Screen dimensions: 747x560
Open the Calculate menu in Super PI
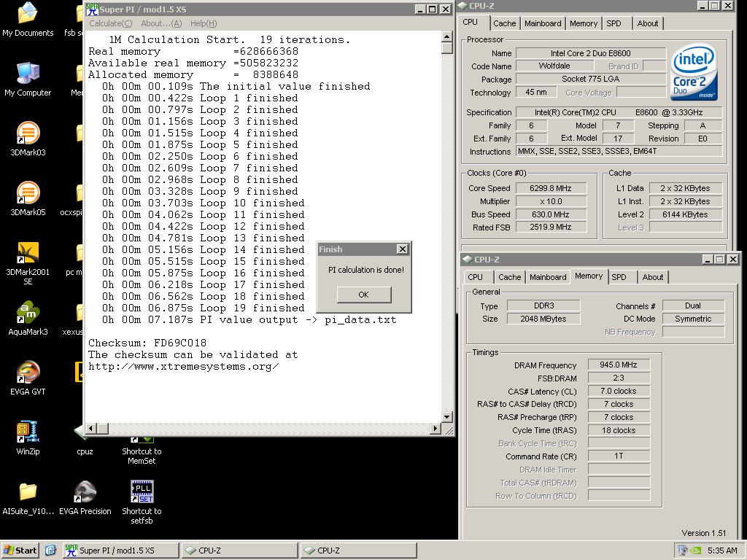click(111, 23)
